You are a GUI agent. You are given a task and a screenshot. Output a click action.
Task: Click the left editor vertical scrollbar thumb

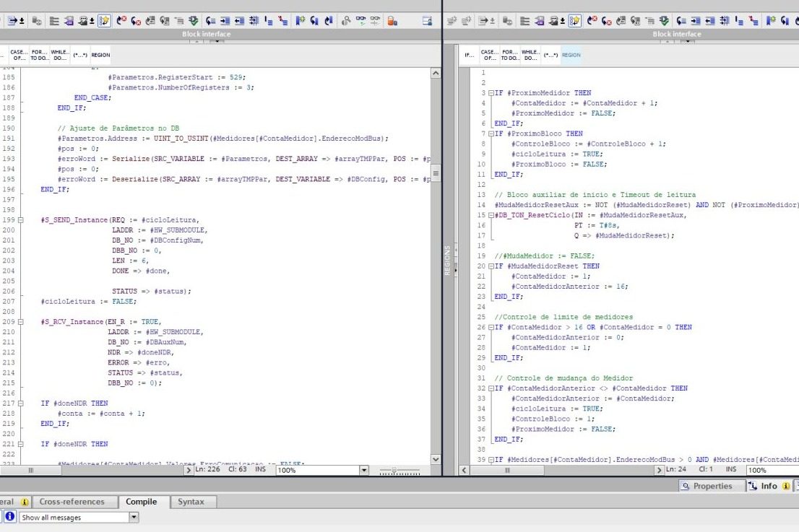pos(436,173)
